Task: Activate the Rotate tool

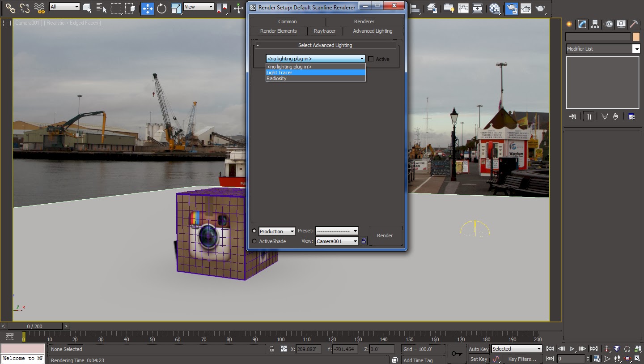Action: (161, 8)
